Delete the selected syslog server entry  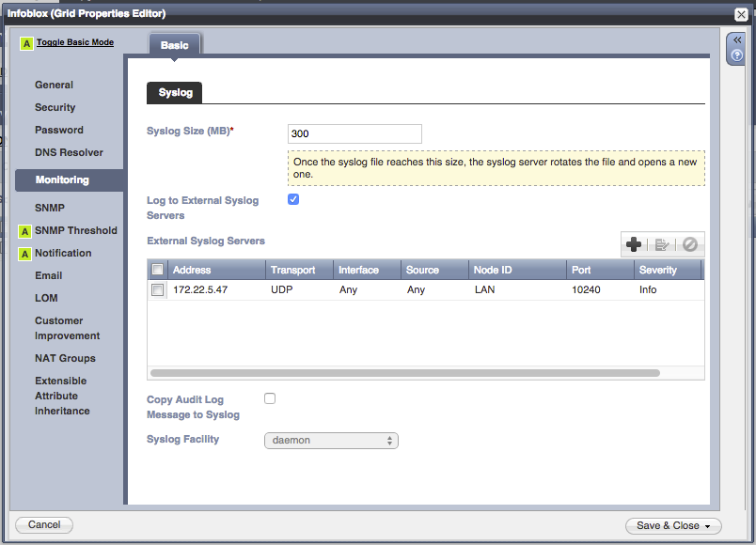[690, 244]
